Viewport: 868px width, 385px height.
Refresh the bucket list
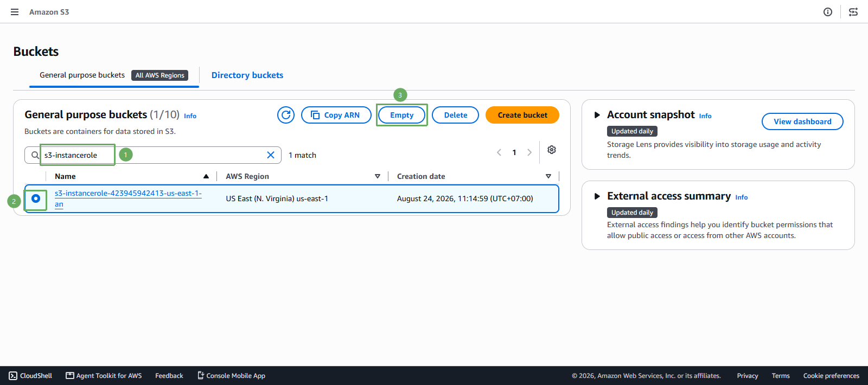[x=286, y=115]
